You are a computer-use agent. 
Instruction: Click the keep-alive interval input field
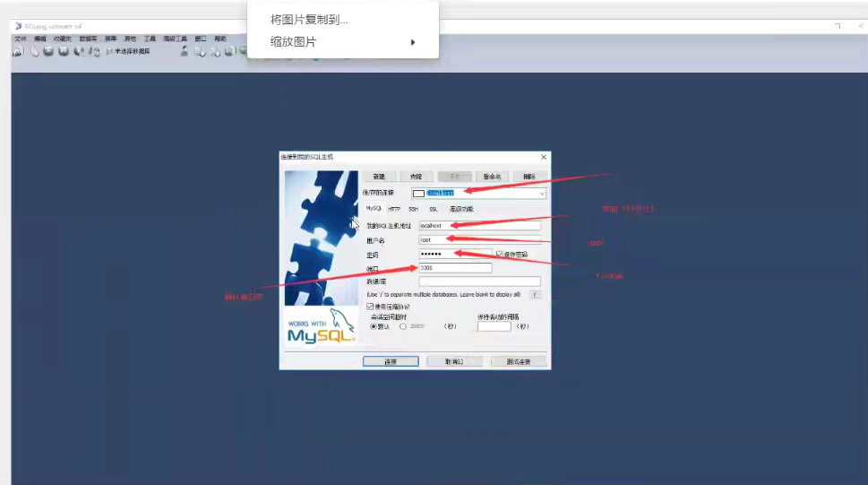pyautogui.click(x=494, y=326)
